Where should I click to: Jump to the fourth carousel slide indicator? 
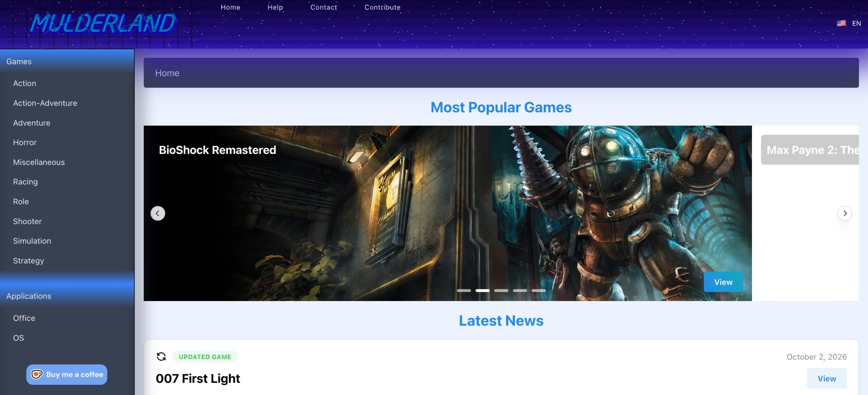[x=520, y=291]
